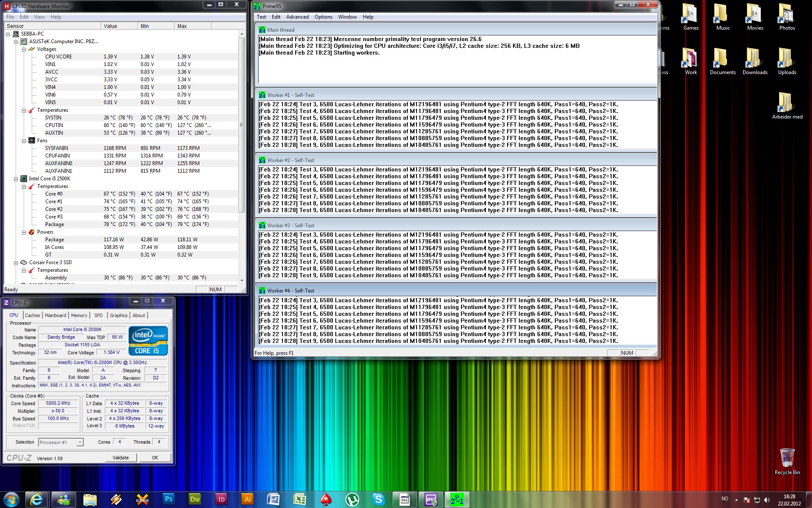
Task: Select the Work desktop folder
Action: pyautogui.click(x=691, y=62)
